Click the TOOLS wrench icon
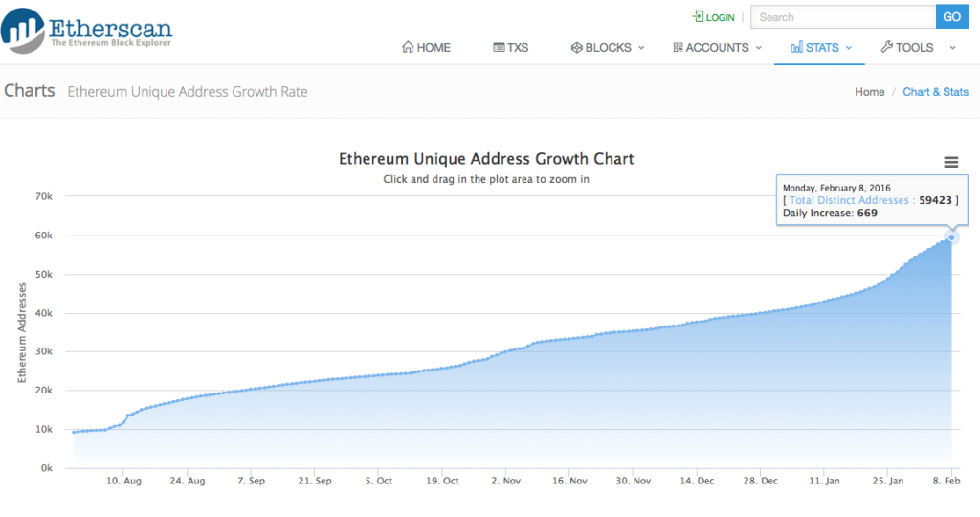Viewport: 980px width, 517px height. coord(886,47)
